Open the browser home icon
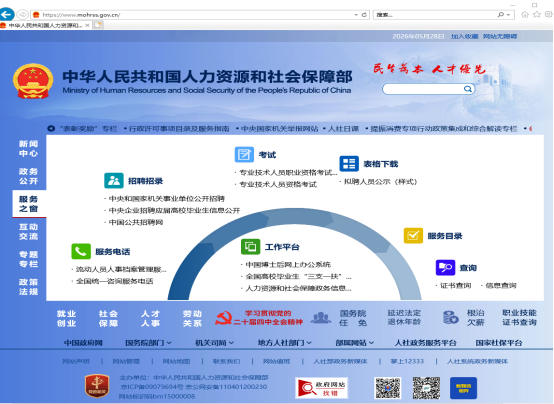This screenshot has height=404, width=554. click(x=525, y=14)
